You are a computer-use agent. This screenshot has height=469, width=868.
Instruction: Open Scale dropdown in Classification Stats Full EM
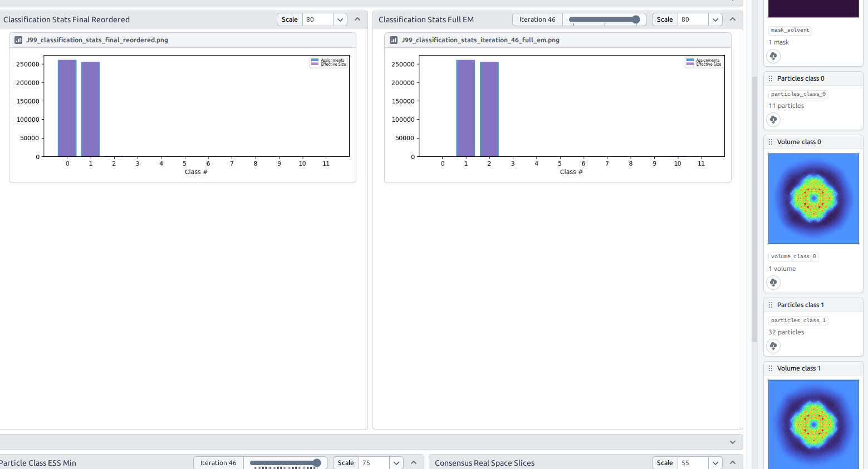coord(715,19)
